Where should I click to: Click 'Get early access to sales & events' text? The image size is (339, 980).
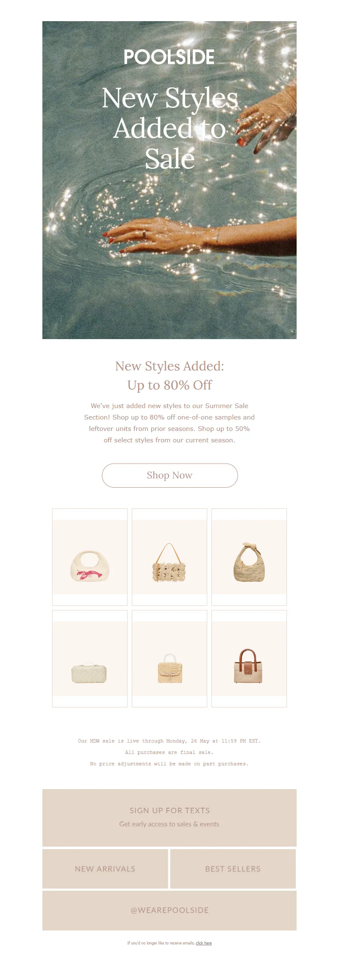[169, 824]
